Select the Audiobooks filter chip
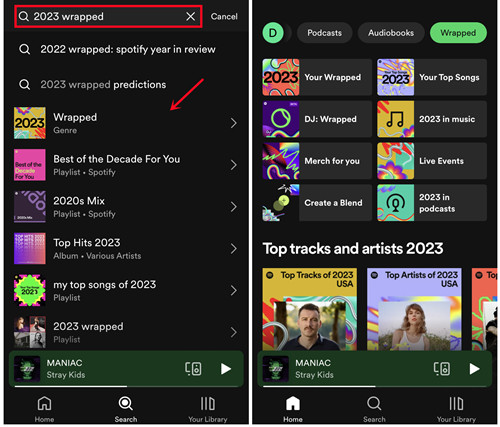500x427 pixels. click(391, 33)
